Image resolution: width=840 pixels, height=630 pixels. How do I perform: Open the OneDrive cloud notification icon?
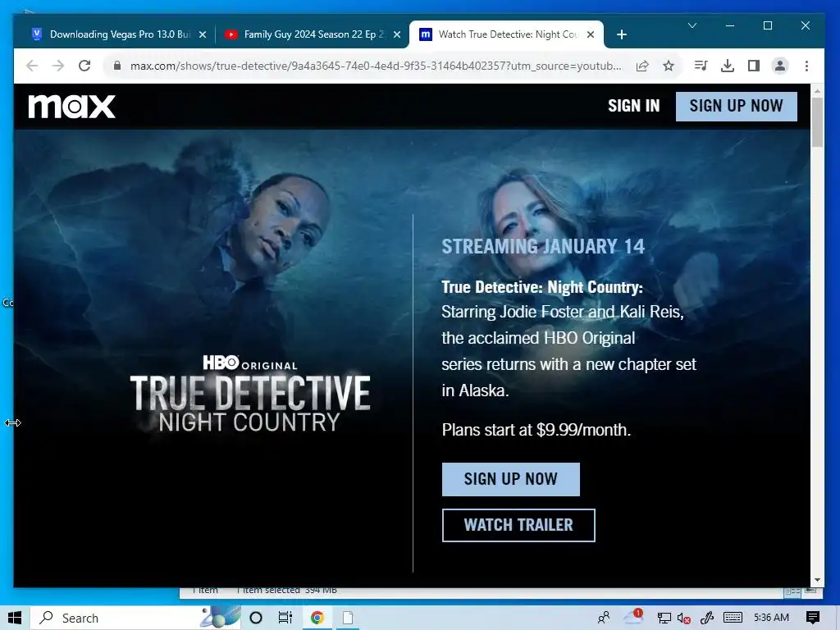(x=632, y=617)
